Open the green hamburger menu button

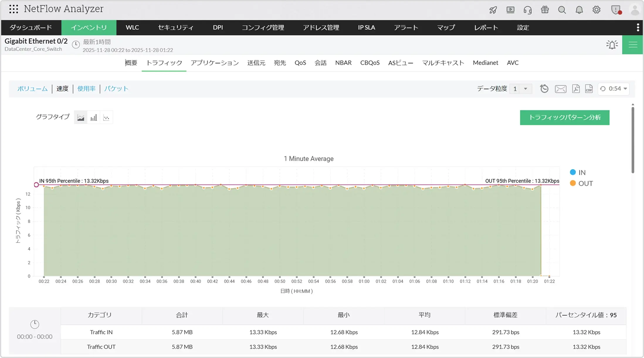[633, 45]
